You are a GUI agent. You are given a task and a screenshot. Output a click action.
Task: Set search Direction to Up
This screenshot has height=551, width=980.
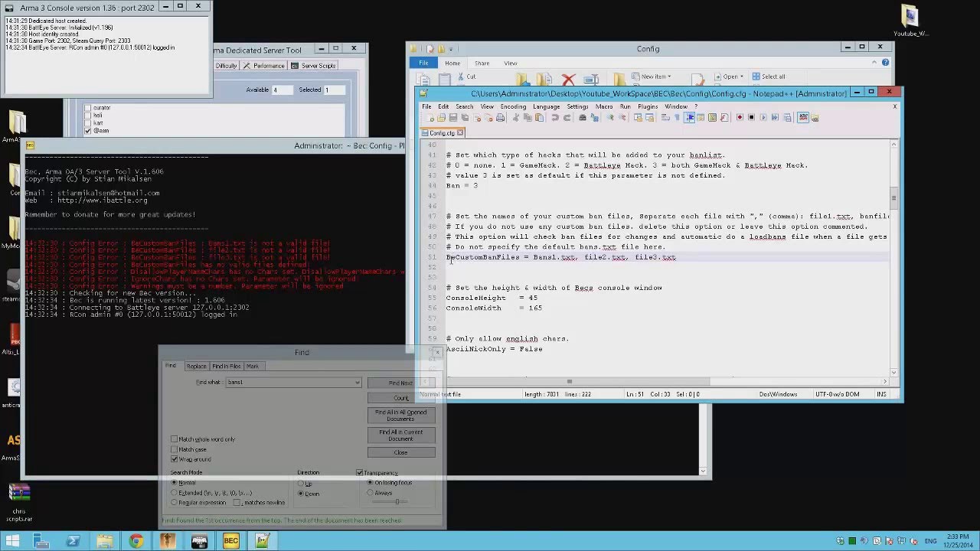click(301, 484)
